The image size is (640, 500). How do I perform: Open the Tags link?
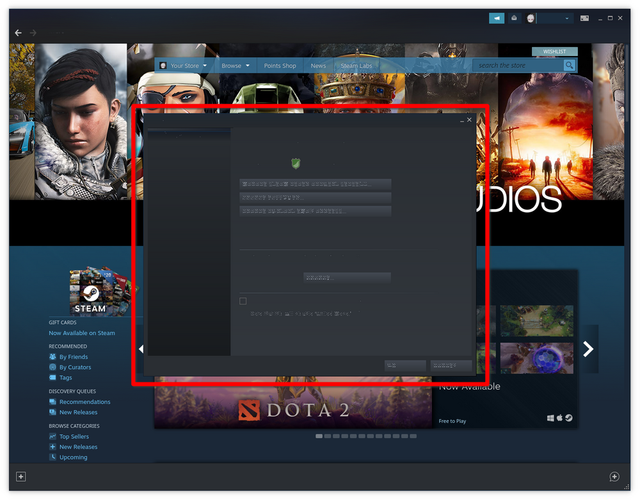tap(66, 378)
